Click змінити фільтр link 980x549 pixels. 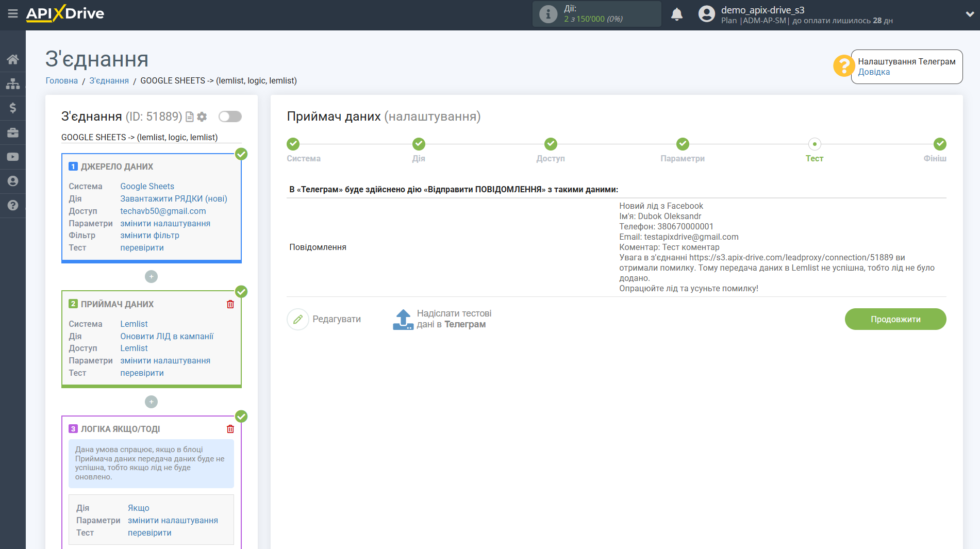pyautogui.click(x=150, y=235)
